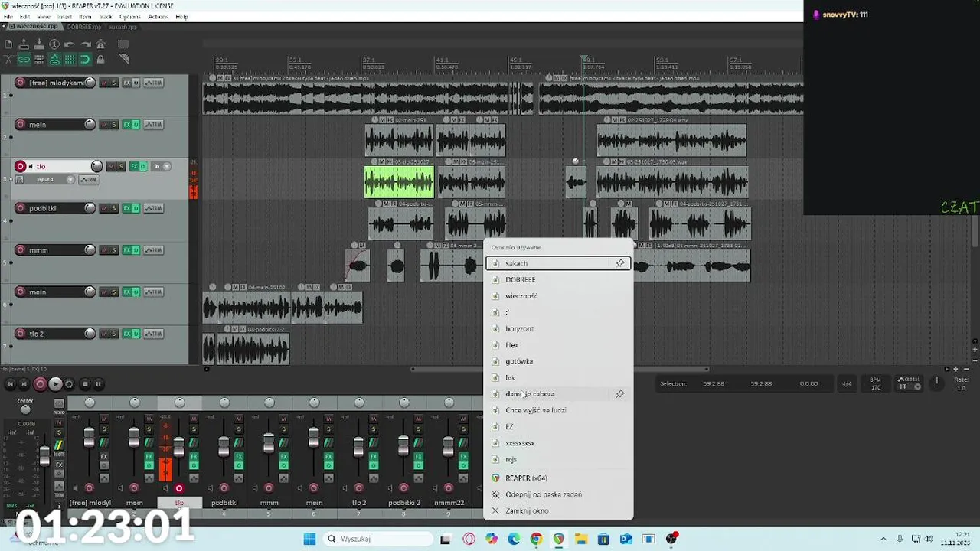Click the Save project toolbar icon

(39, 44)
